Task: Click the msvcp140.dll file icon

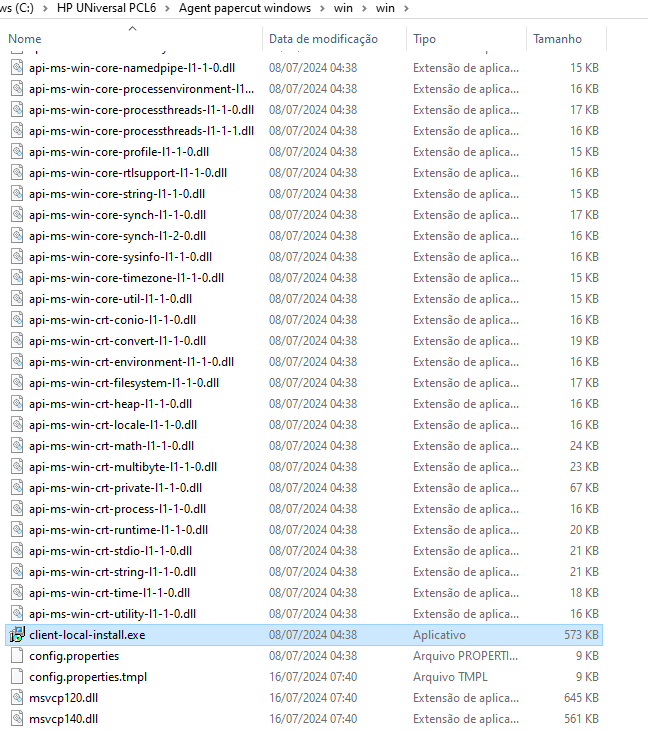Action: coord(16,719)
